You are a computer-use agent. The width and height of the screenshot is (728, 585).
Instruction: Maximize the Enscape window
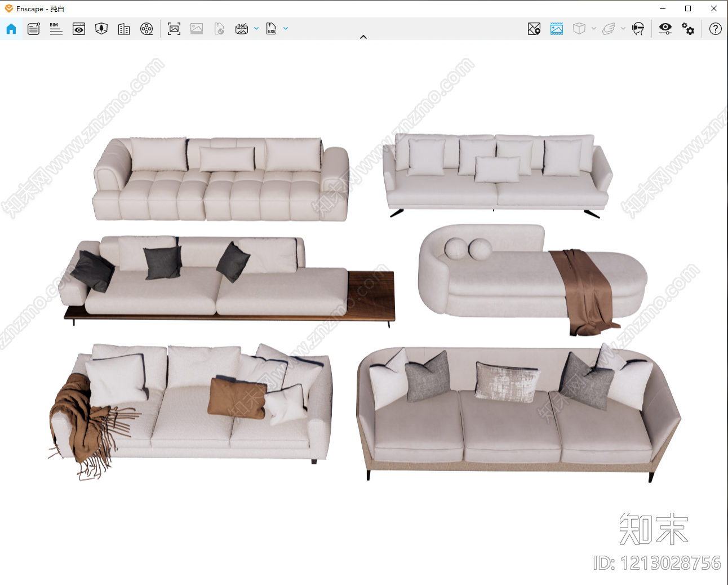(688, 8)
